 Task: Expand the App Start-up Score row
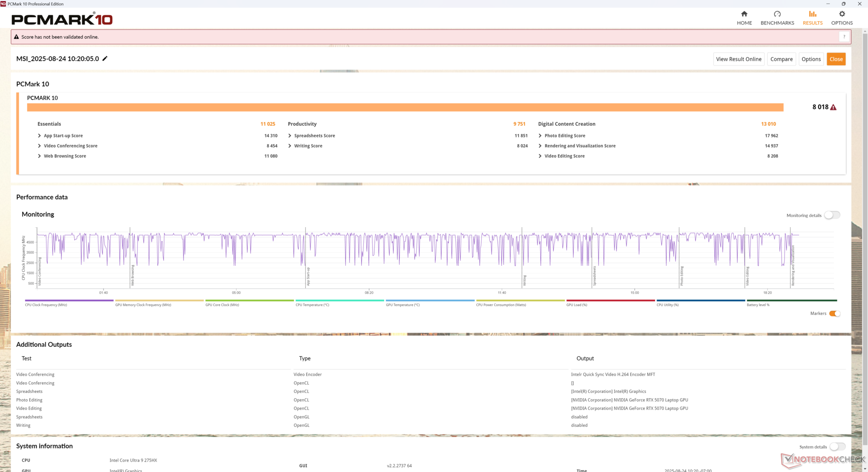pos(39,136)
